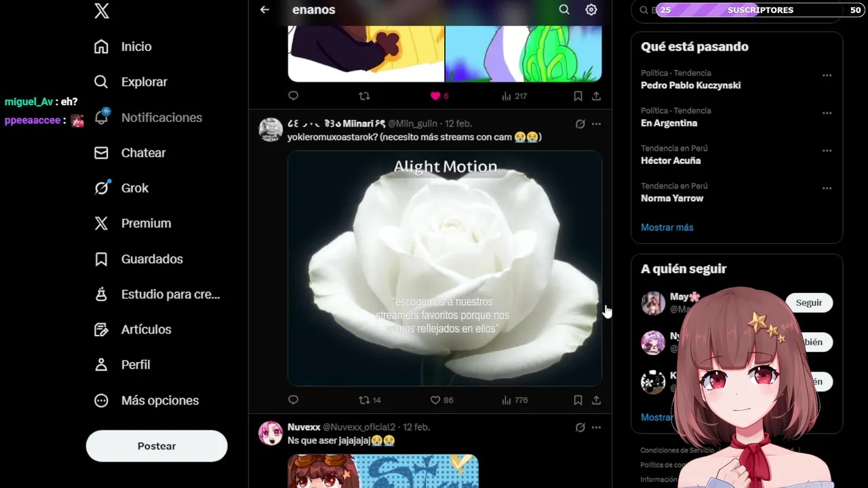Image resolution: width=868 pixels, height=488 pixels.
Task: Bookmark the top post with 217 views
Action: [578, 96]
